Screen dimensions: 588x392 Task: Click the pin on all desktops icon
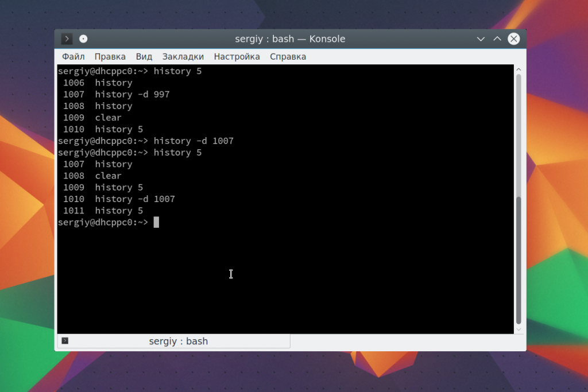coord(83,39)
